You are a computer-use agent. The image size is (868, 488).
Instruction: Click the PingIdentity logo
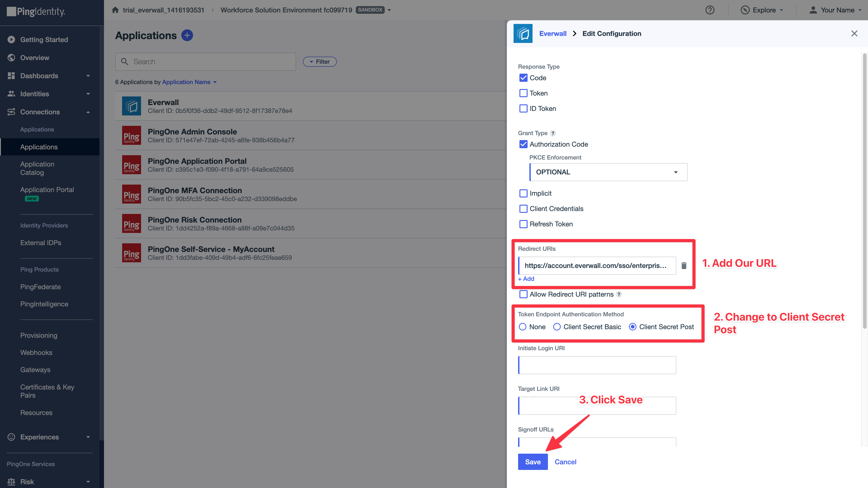tap(36, 12)
